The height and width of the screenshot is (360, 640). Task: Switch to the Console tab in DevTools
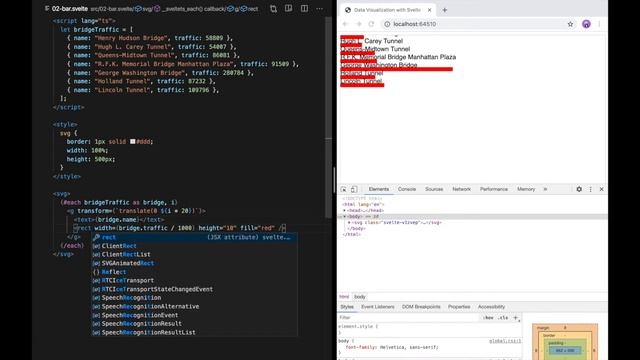(407, 189)
